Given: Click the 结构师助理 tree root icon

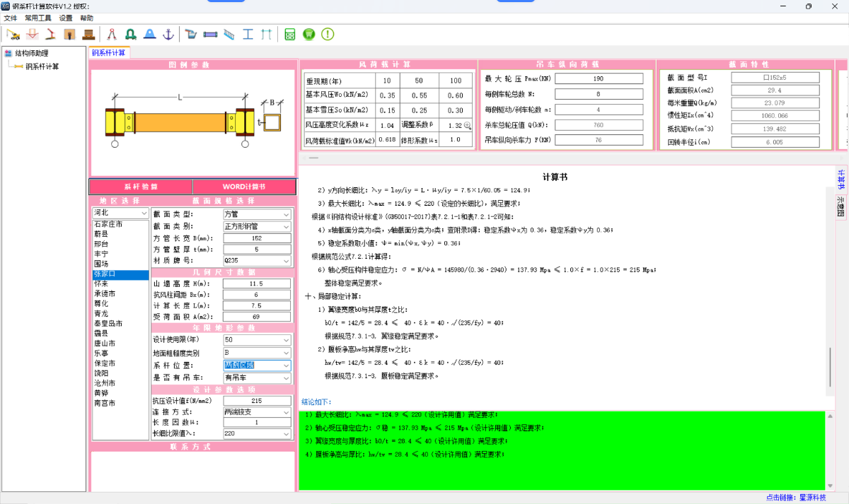Looking at the screenshot, I should 9,53.
